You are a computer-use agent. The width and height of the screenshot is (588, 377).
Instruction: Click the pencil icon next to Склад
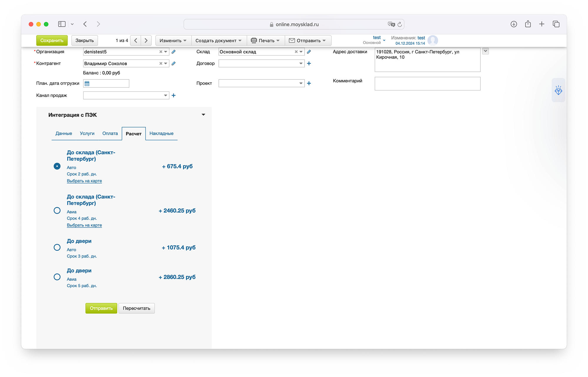coord(309,52)
